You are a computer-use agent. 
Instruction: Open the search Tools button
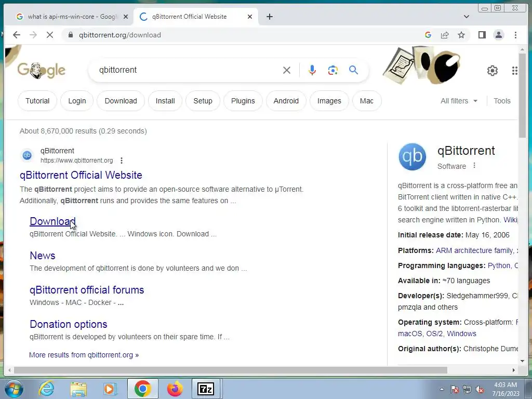(x=502, y=101)
